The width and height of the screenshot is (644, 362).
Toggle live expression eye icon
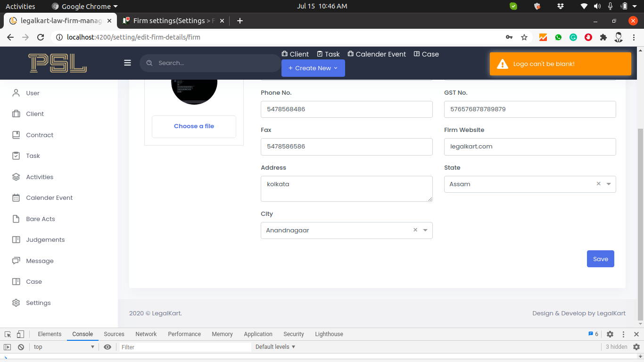(107, 347)
